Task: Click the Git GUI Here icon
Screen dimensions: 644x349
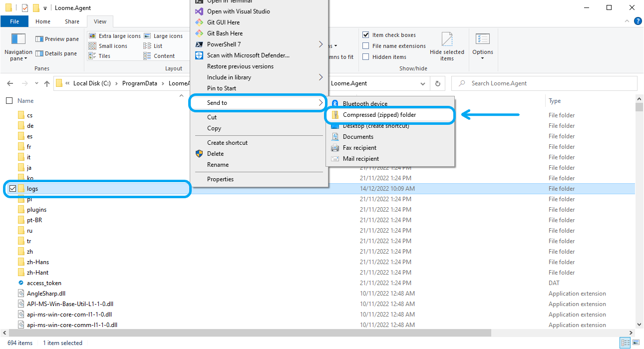Action: [199, 22]
